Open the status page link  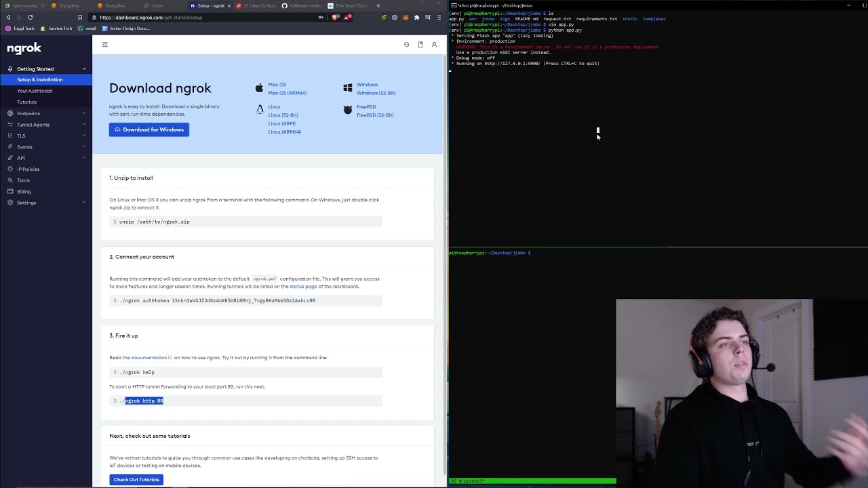coord(303,287)
